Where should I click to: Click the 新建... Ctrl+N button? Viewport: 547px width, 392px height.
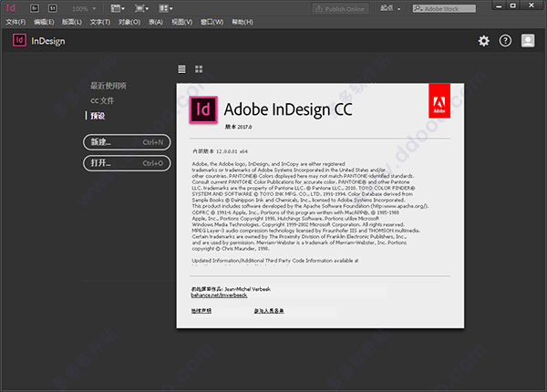[127, 142]
